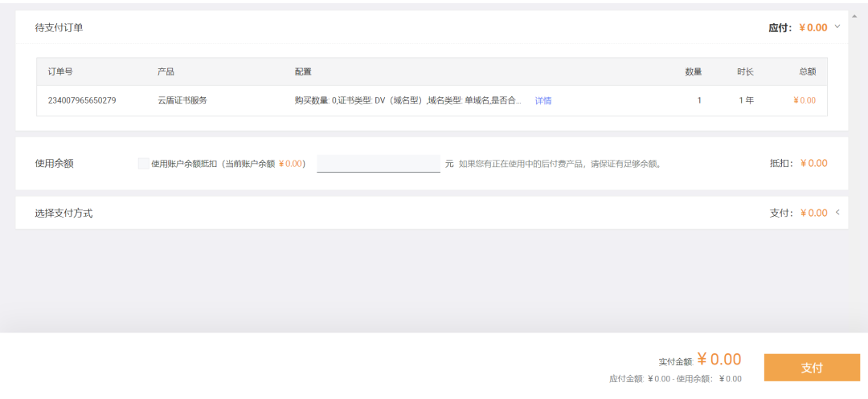Click the 选择支付方式 section title
Viewport: 868px width, 399px height.
point(63,214)
